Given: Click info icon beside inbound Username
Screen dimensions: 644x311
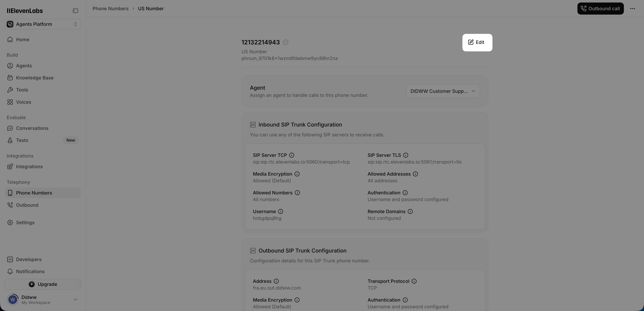Looking at the screenshot, I should tap(281, 212).
